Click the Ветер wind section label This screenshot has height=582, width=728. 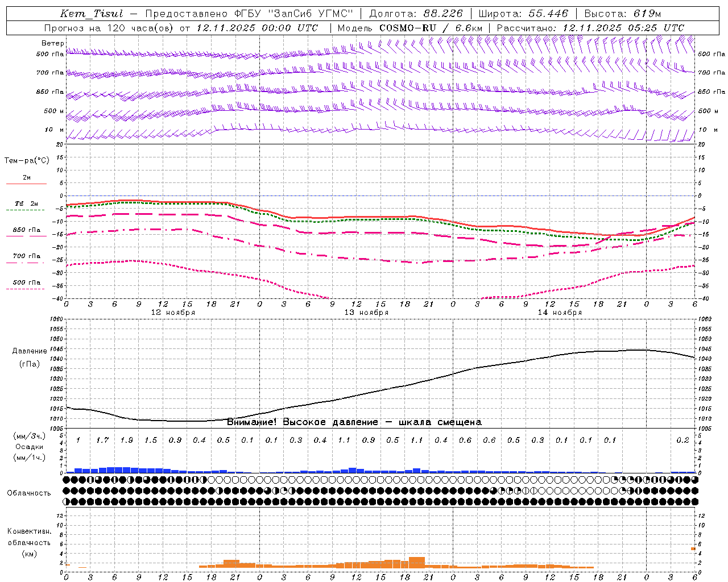click(53, 43)
